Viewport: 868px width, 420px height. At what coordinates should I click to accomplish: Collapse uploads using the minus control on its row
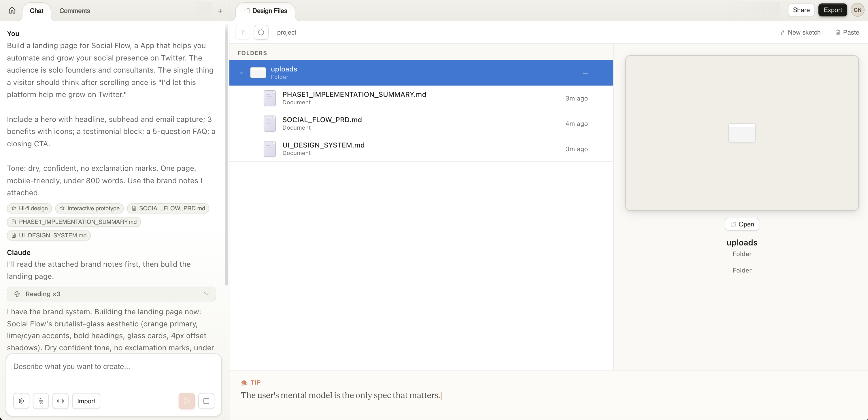pos(585,73)
